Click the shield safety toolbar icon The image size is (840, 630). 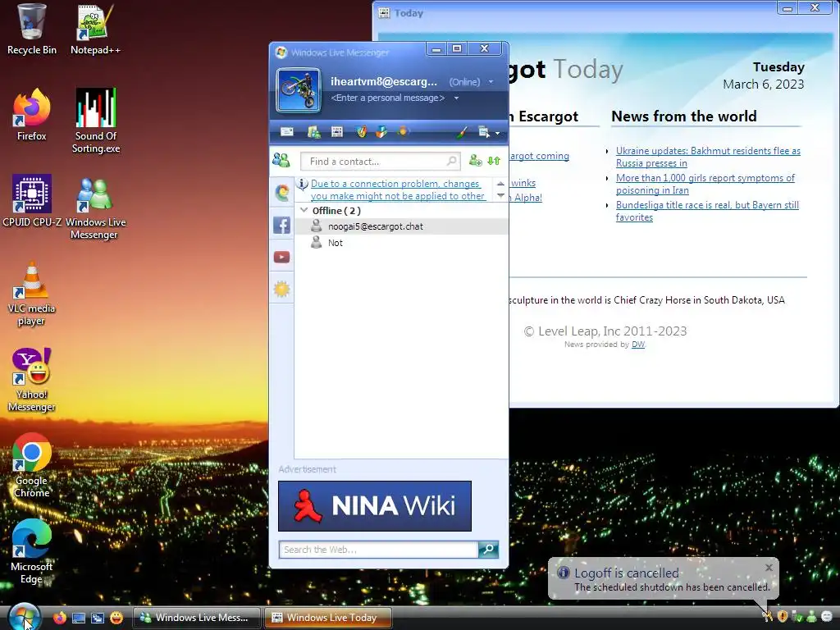(x=362, y=132)
